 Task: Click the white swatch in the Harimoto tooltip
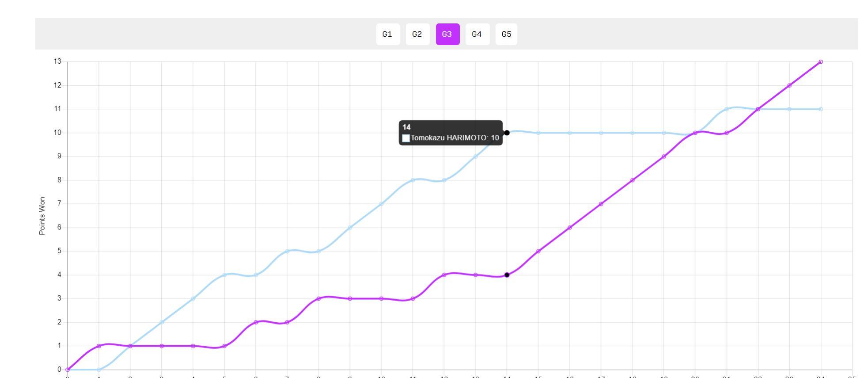(406, 138)
